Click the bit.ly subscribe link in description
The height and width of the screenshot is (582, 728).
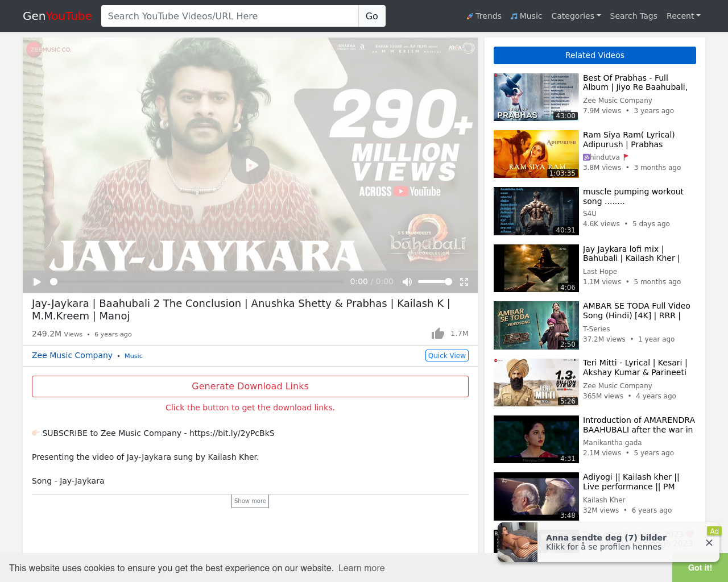tap(232, 433)
